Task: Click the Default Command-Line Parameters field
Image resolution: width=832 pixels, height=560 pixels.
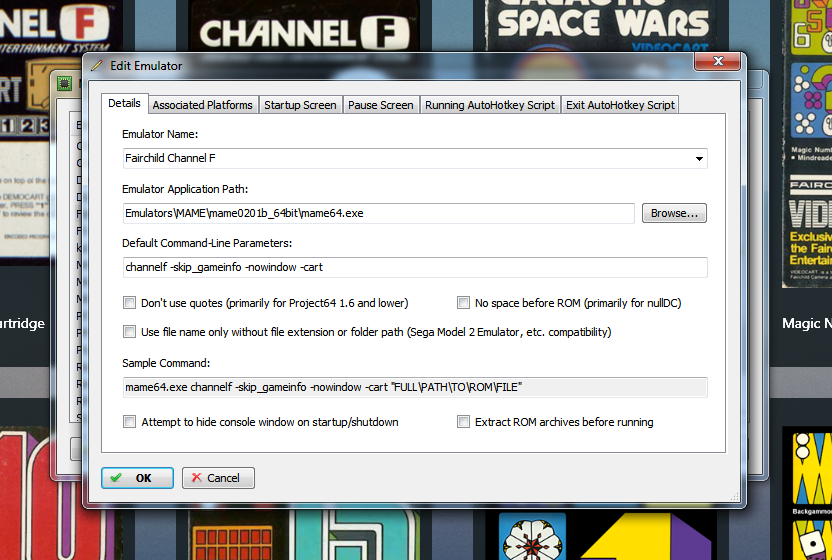Action: coord(415,268)
